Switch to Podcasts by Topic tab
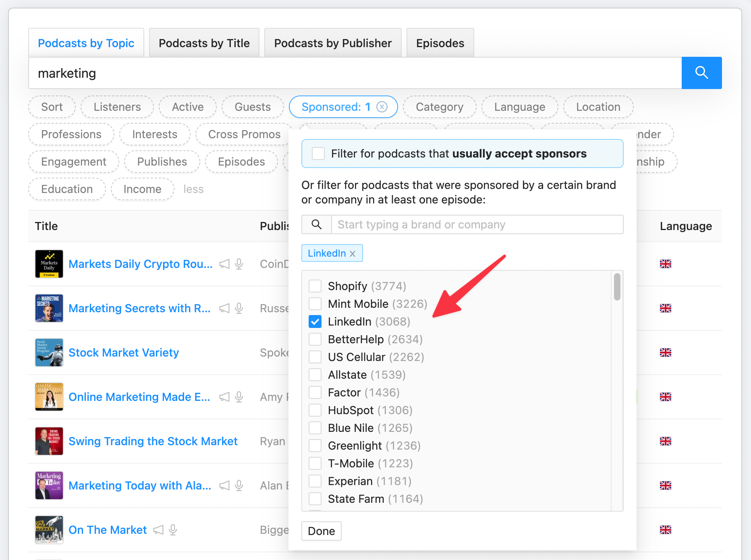 [86, 43]
